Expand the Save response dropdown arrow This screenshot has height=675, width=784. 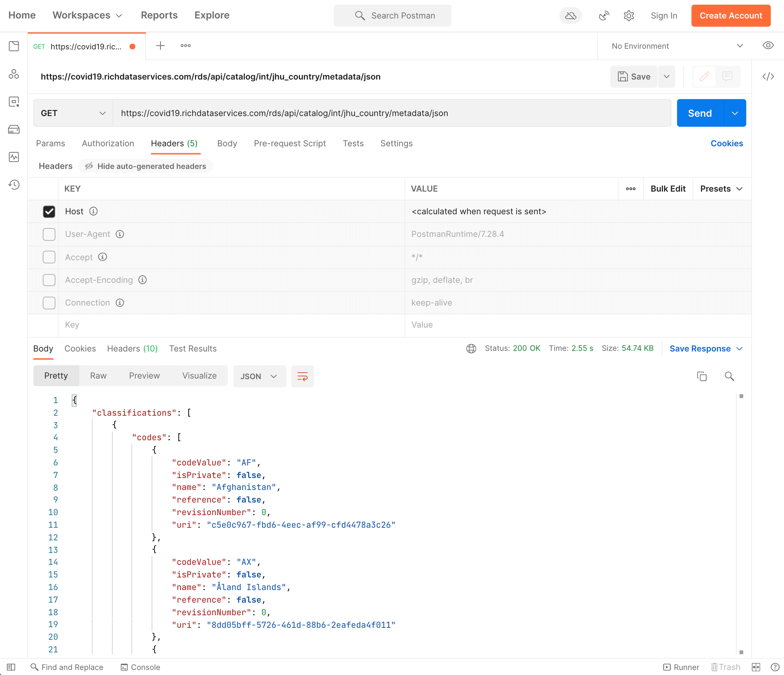[x=739, y=348]
